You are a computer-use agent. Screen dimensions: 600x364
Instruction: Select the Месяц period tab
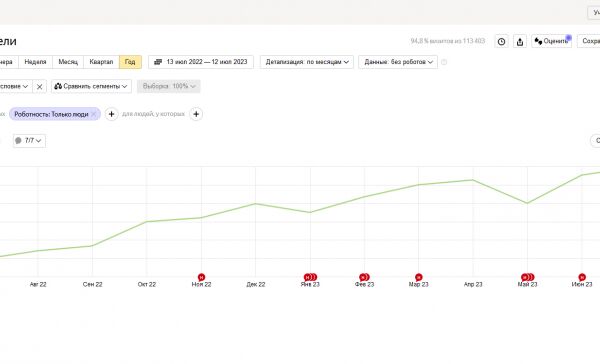68,62
